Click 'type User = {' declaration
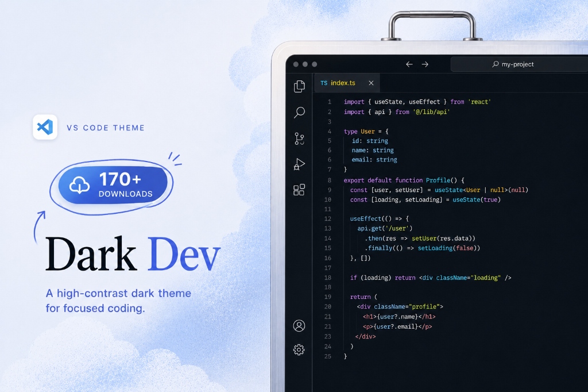This screenshot has height=392, width=588. point(366,132)
